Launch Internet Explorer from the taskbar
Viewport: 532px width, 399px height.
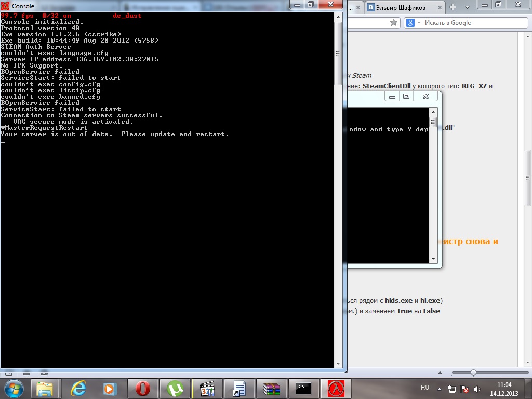point(78,389)
